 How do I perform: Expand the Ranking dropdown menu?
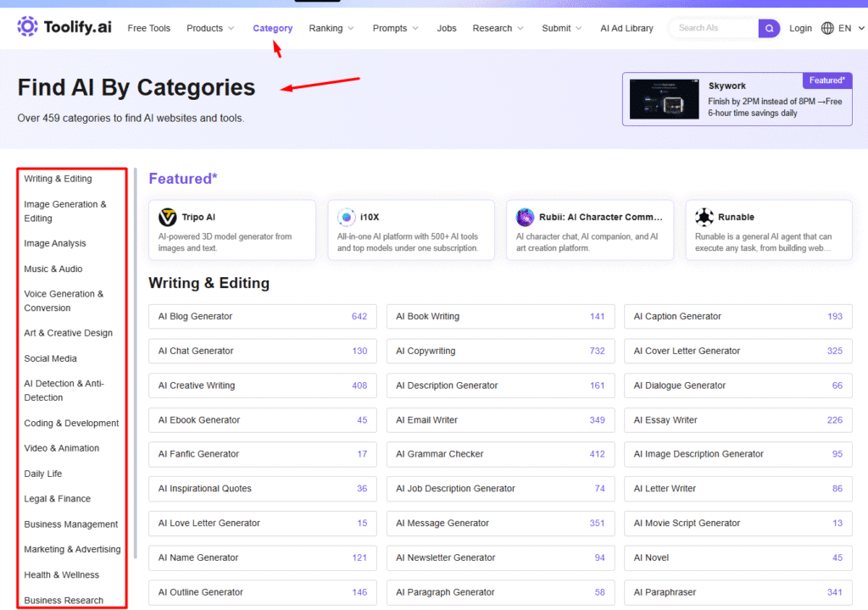pyautogui.click(x=331, y=28)
